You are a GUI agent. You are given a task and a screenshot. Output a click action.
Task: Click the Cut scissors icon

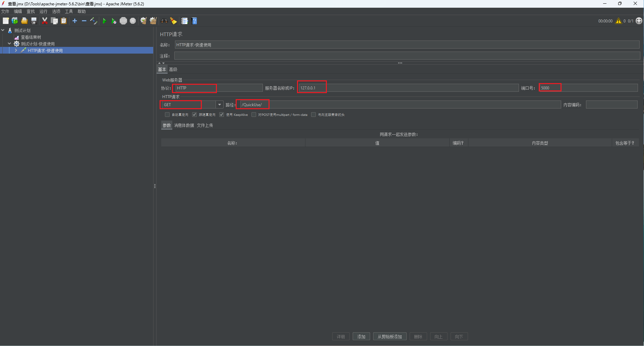point(45,21)
